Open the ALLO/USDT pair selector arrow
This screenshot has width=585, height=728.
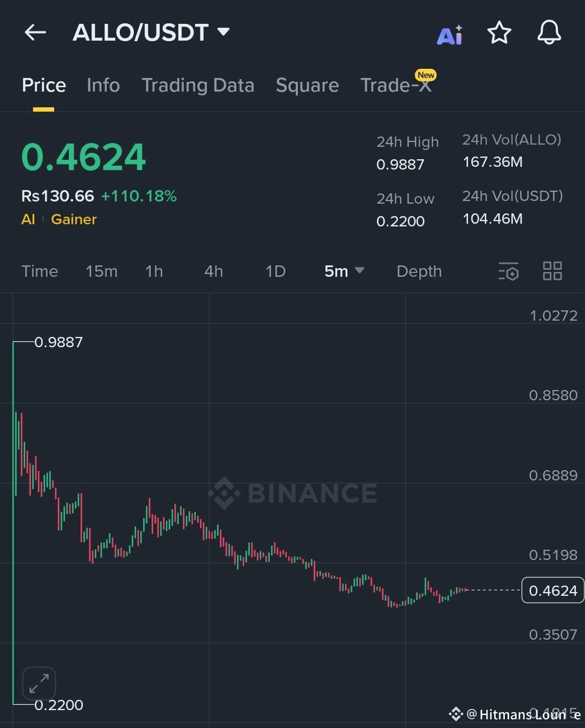pos(223,31)
